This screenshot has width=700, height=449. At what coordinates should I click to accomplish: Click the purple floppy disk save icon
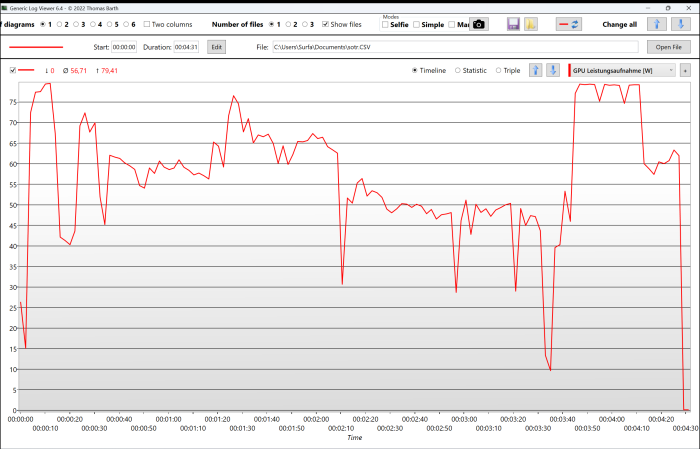pos(513,24)
